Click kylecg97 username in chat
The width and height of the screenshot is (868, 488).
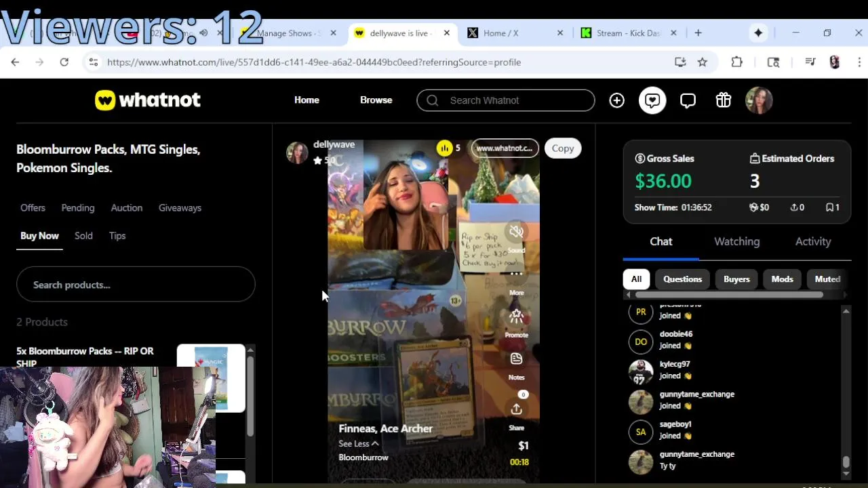[x=675, y=364]
